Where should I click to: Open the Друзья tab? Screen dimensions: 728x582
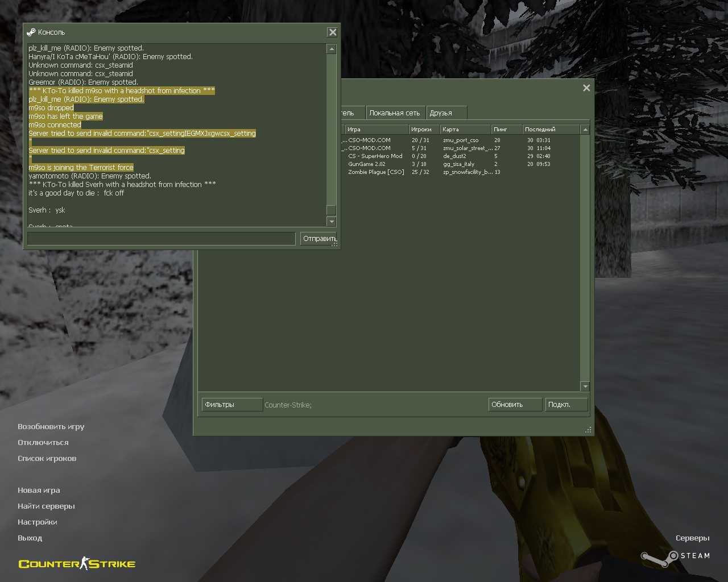[x=446, y=113]
